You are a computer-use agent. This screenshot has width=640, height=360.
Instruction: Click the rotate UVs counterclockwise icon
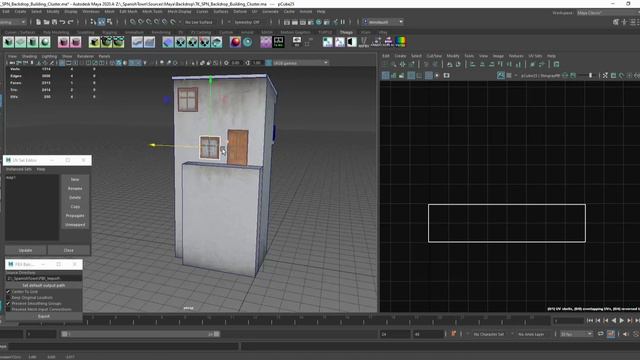pos(449,64)
